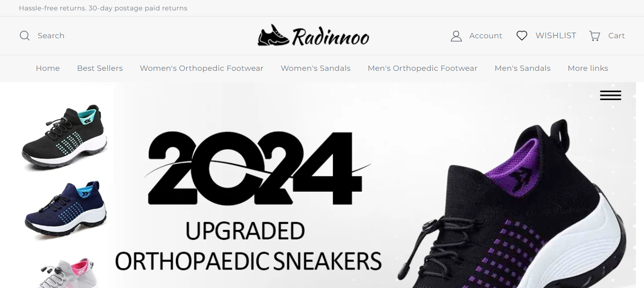Browse the Men's Sandals category

coord(522,68)
